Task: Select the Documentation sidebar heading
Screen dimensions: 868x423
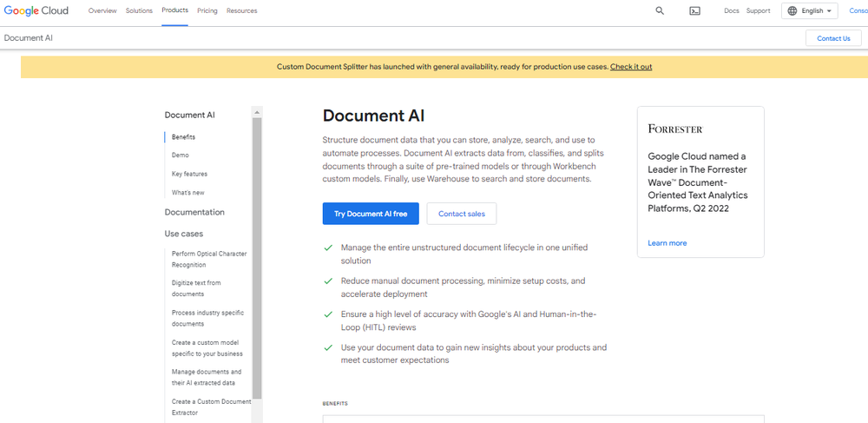Action: click(194, 212)
